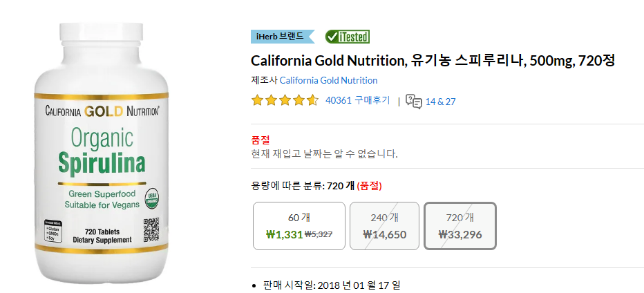Click the five-star rating icons
Viewport: 644px width, 293px height.
coord(285,100)
